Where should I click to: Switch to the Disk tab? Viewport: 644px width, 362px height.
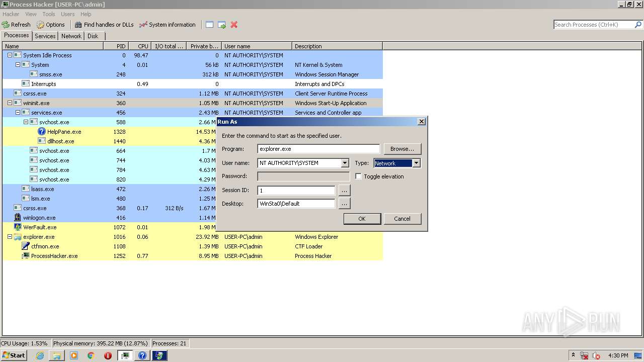(x=93, y=36)
